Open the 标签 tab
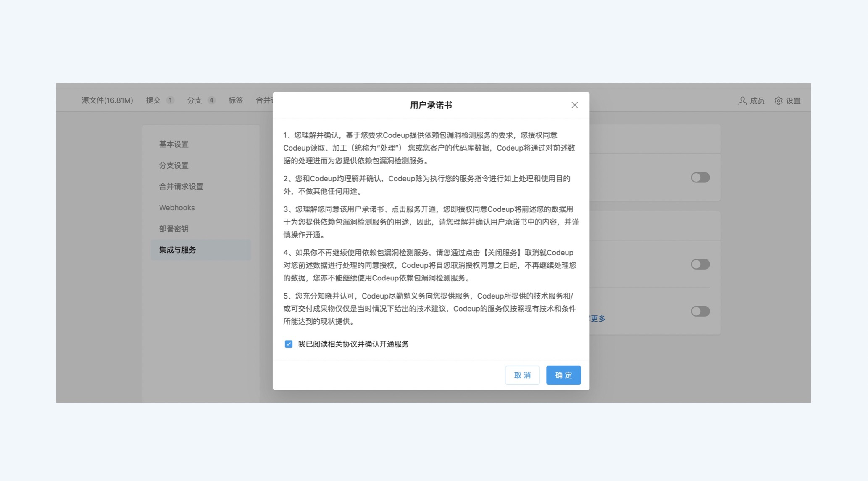 236,100
